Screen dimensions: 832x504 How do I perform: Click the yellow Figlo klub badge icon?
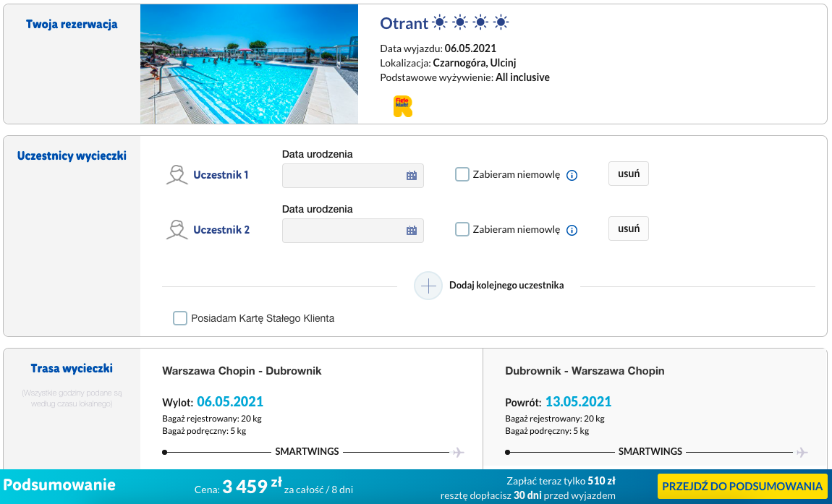402,106
